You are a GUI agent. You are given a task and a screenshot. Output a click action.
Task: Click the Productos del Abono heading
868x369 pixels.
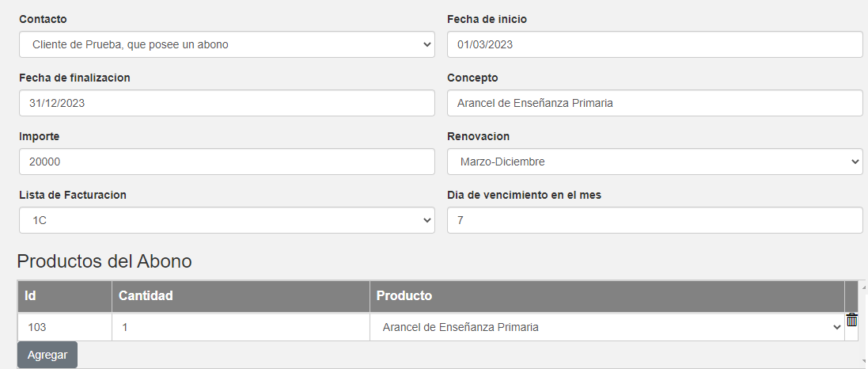pos(104,261)
